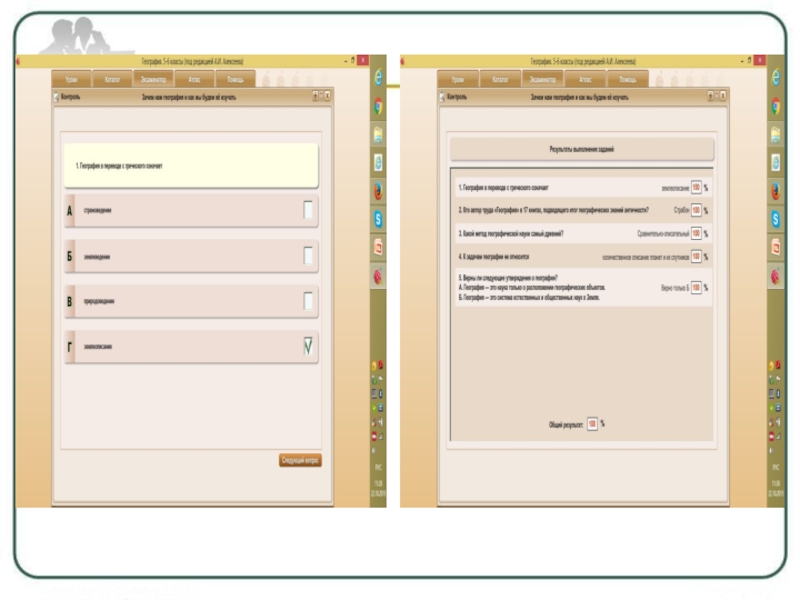
Task: Check answer В природоведение
Action: 308,301
